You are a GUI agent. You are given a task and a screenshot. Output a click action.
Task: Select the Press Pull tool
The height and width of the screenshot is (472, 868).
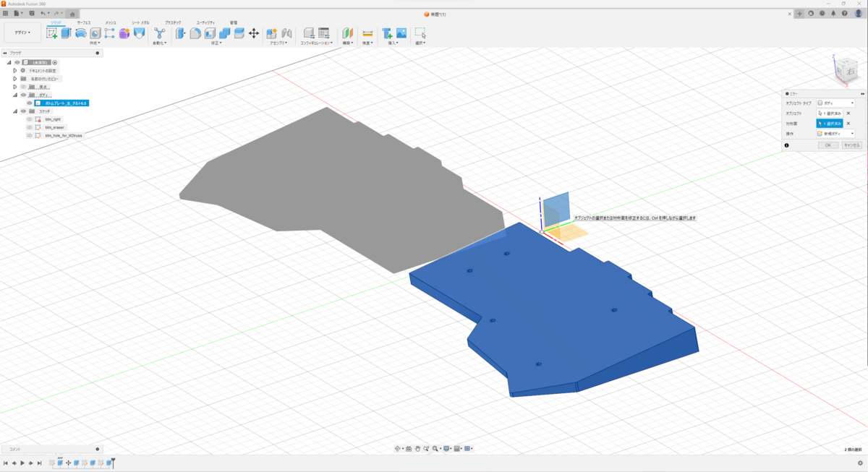(181, 33)
